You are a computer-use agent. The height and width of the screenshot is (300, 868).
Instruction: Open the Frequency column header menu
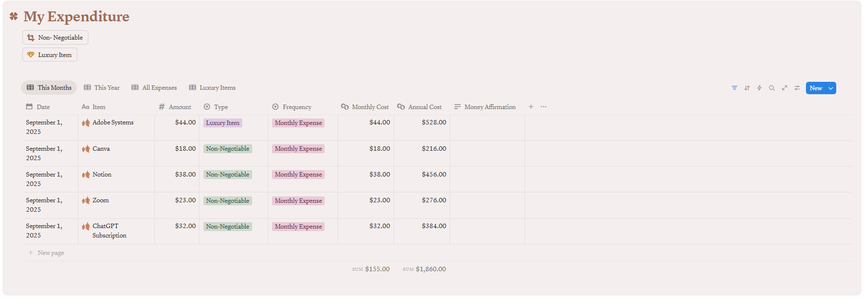pos(297,107)
